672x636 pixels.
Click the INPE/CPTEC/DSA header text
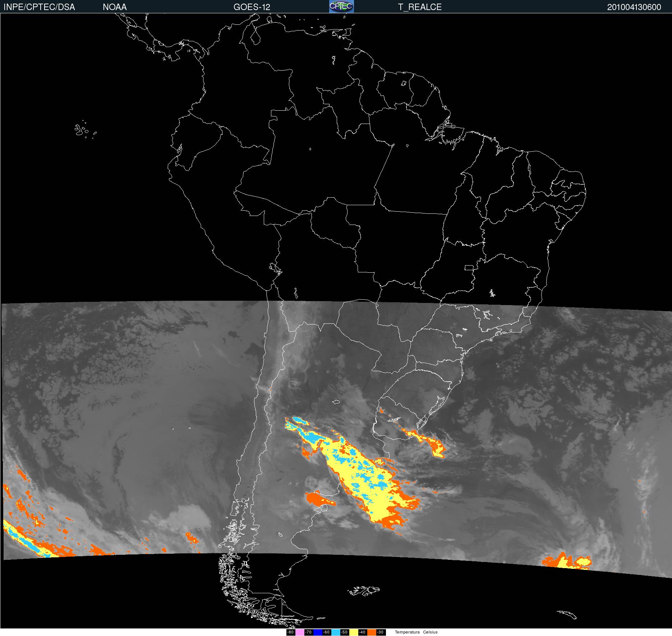39,7
